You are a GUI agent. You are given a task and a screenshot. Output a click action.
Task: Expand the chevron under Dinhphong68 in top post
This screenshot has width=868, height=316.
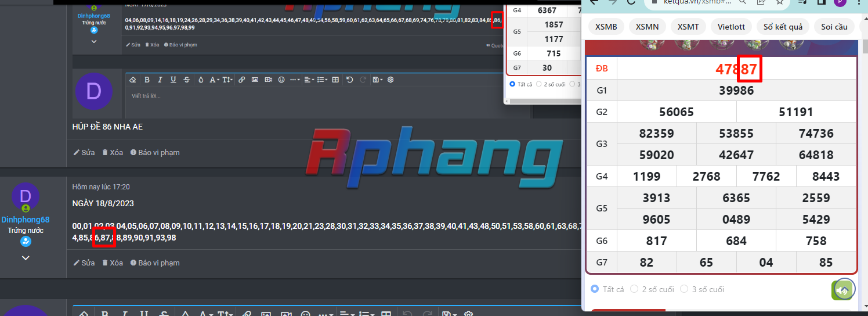coord(94,41)
